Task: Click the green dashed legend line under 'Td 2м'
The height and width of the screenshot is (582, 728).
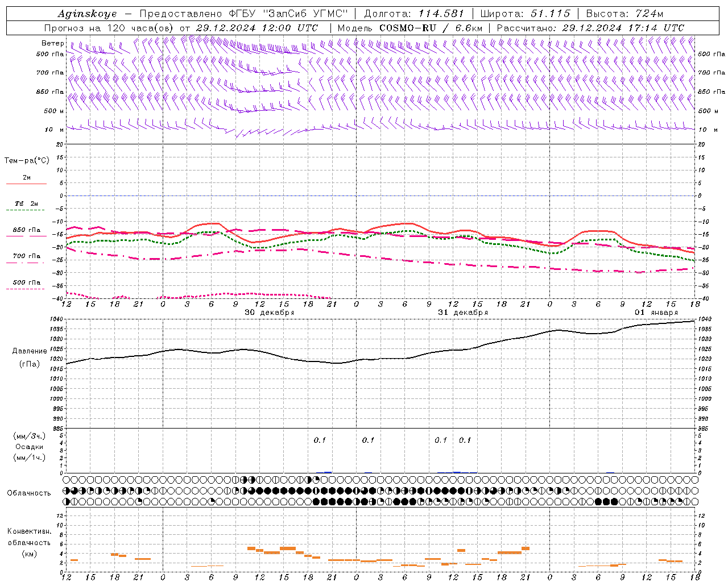Action: 25,210
